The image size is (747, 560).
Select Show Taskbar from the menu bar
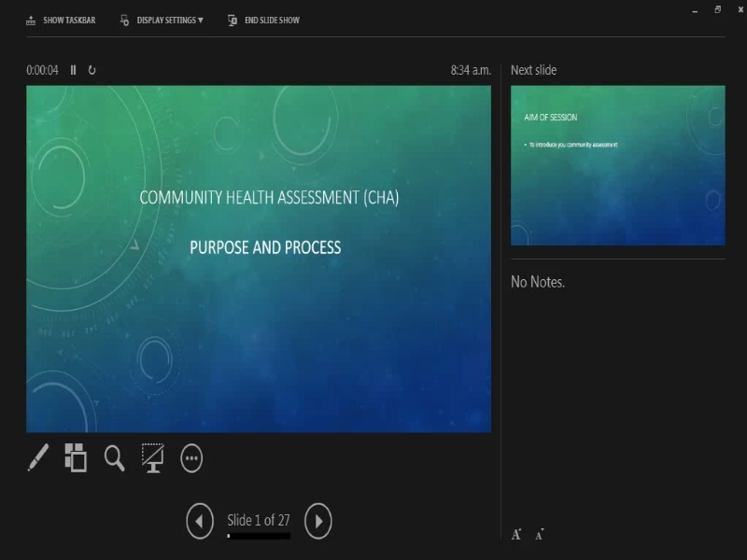pos(59,19)
